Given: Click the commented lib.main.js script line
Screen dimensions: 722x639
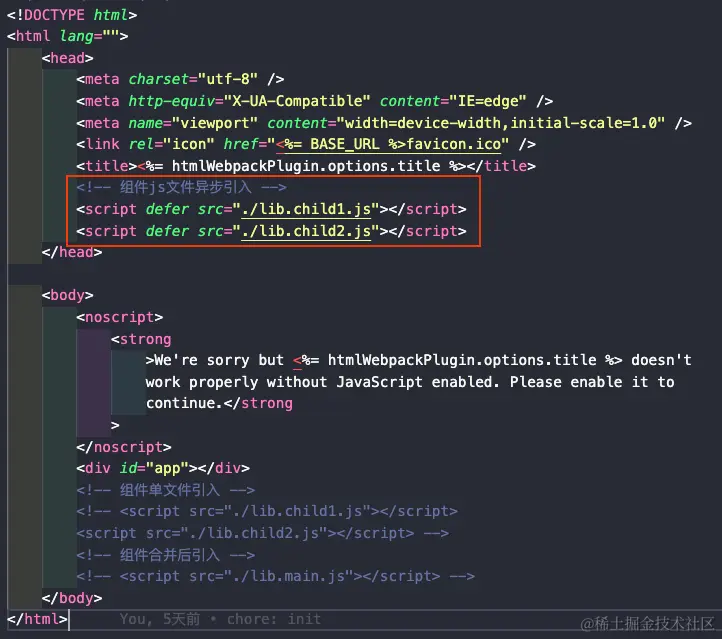Looking at the screenshot, I should (x=275, y=576).
